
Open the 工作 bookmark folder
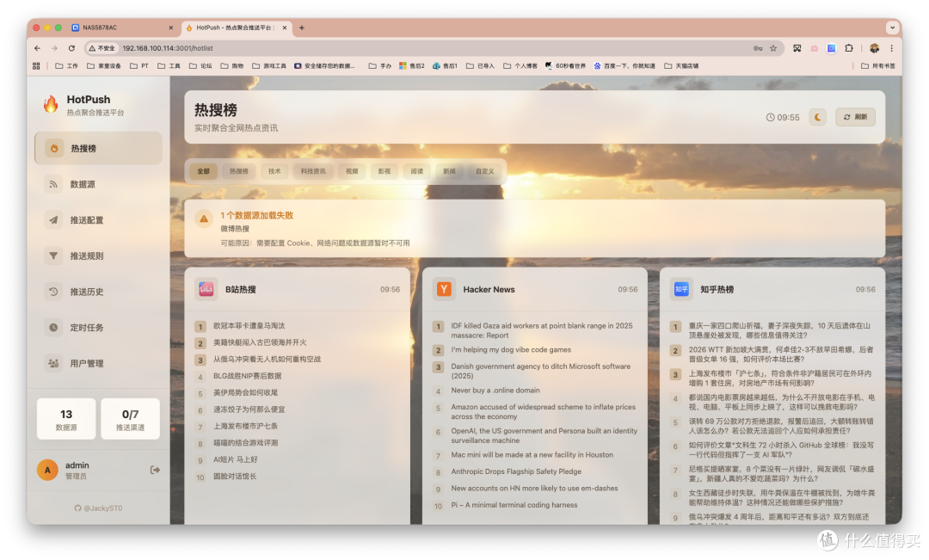66,65
